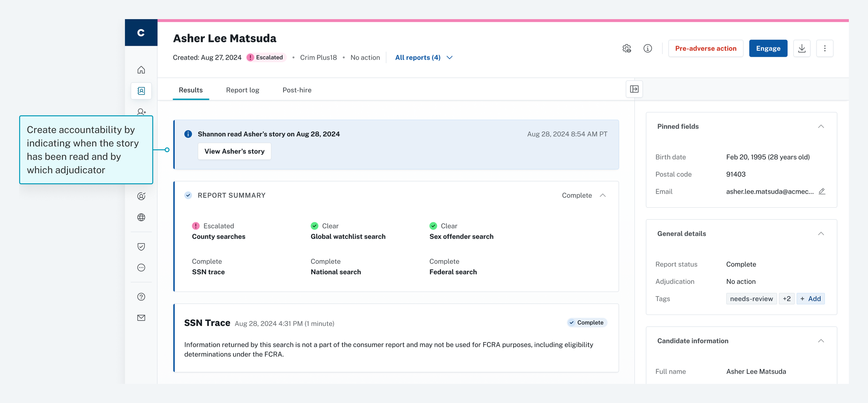Switch to the Post-hire tab
The image size is (868, 403).
point(297,90)
